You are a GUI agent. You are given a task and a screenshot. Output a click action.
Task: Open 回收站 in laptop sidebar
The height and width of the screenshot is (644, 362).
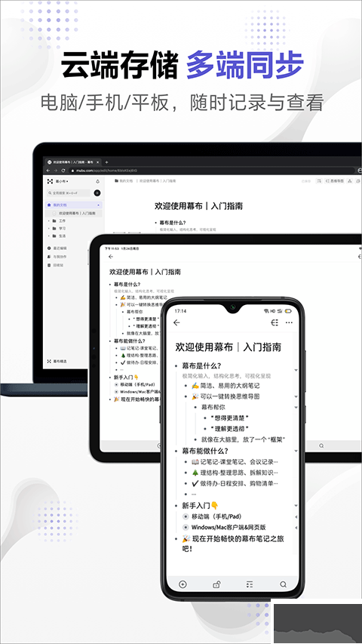(x=55, y=265)
